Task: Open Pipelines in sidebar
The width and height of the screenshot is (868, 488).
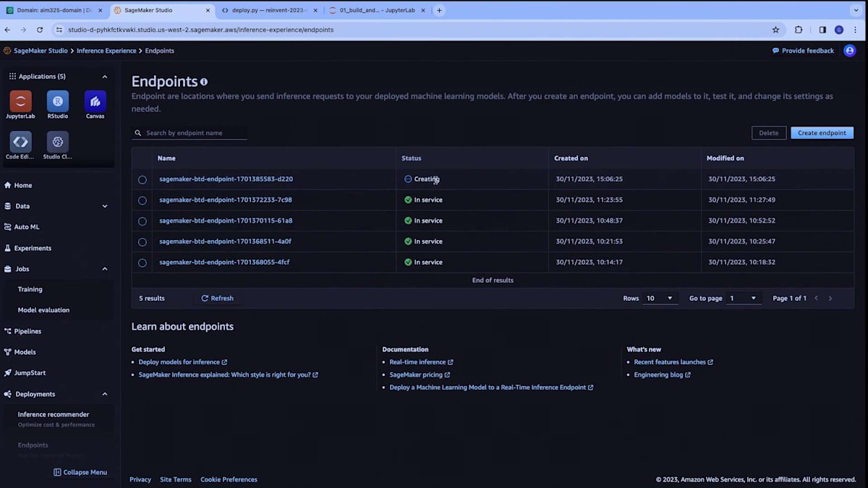Action: tap(27, 331)
